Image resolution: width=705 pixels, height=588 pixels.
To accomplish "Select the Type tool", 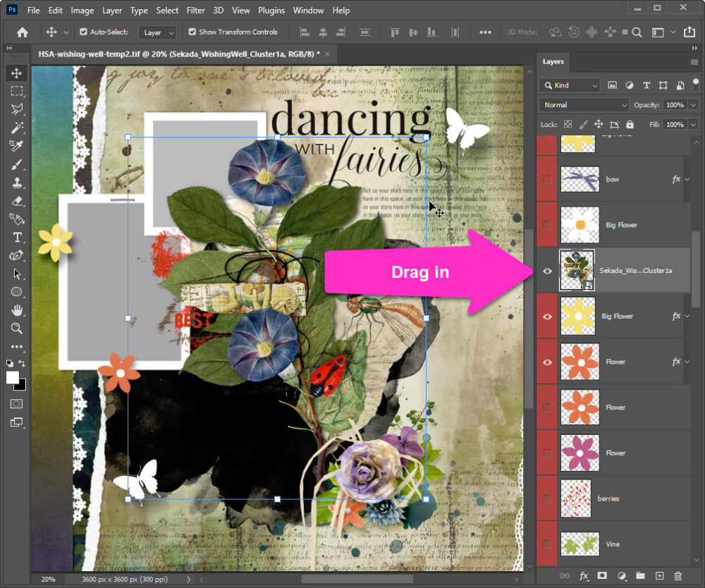I will pyautogui.click(x=17, y=238).
